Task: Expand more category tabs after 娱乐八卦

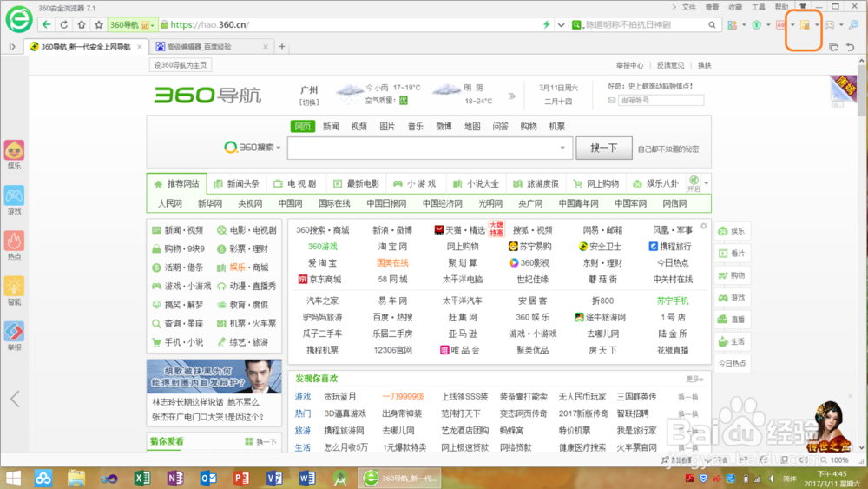Action: 707,183
